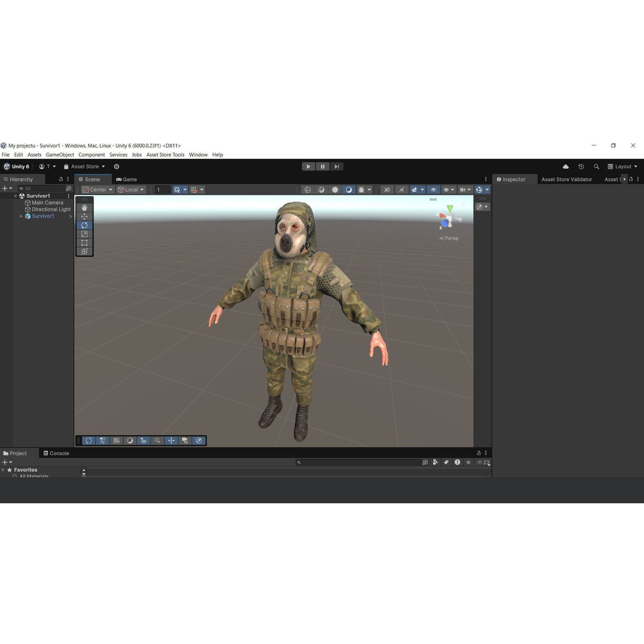Viewport: 644px width, 644px height.
Task: Open Scene camera settings dropdown
Action: tap(465, 190)
